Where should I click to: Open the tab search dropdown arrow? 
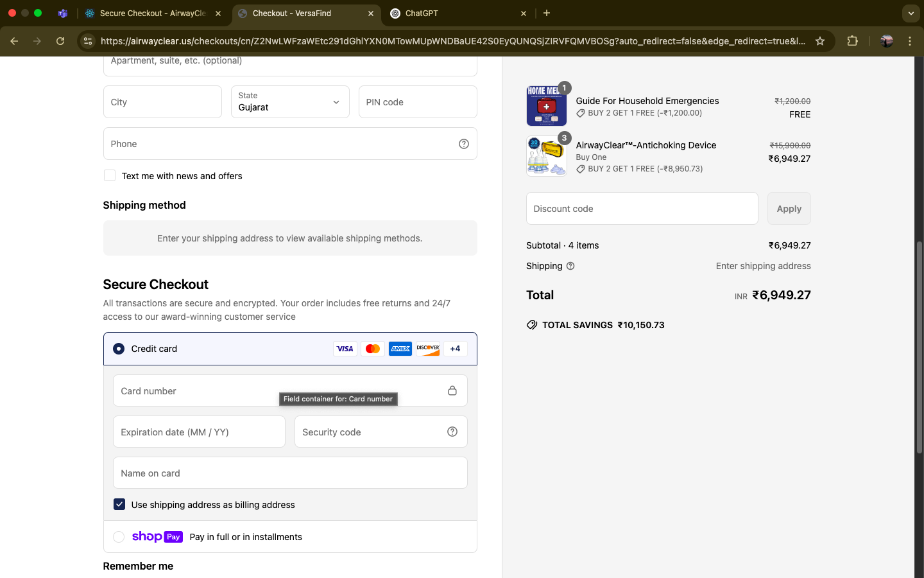(x=911, y=13)
